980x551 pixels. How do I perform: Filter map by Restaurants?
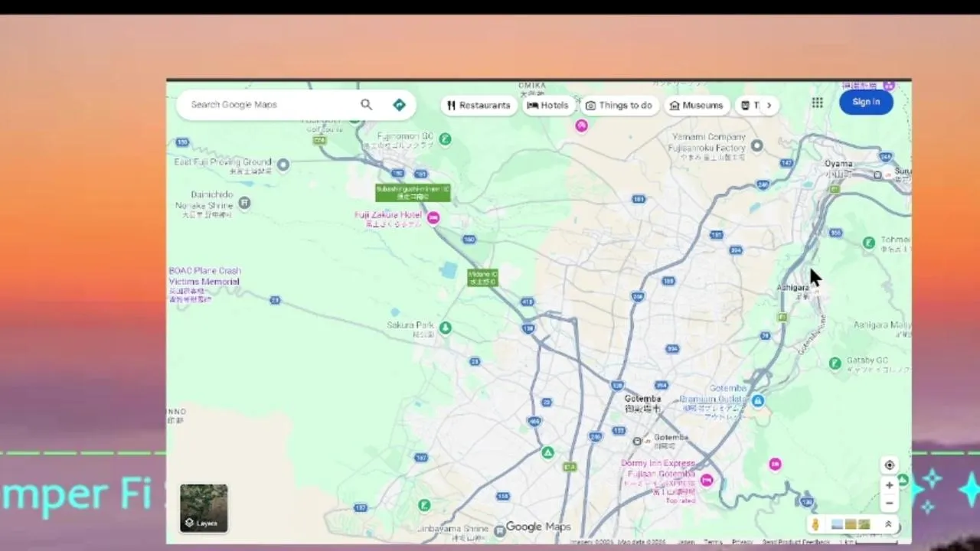click(479, 106)
